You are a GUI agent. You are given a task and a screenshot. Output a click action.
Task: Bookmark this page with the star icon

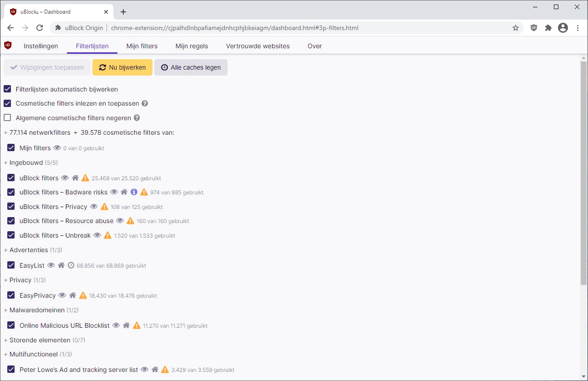point(516,28)
